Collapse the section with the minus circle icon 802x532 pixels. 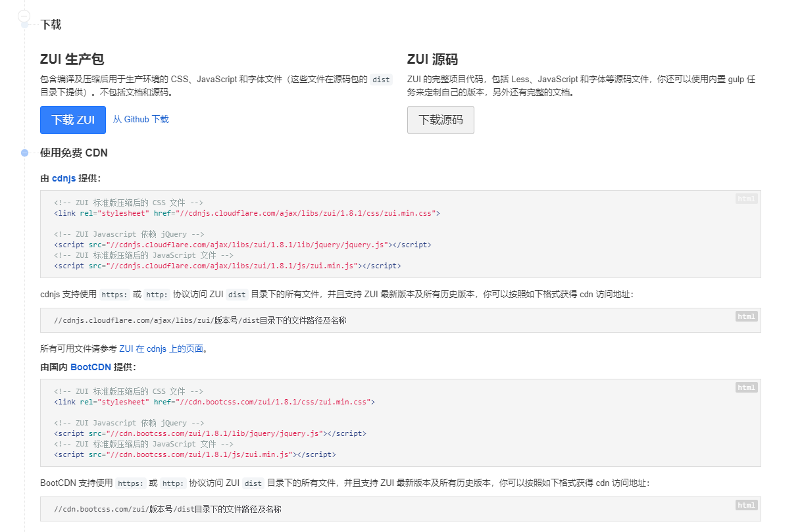pyautogui.click(x=24, y=15)
